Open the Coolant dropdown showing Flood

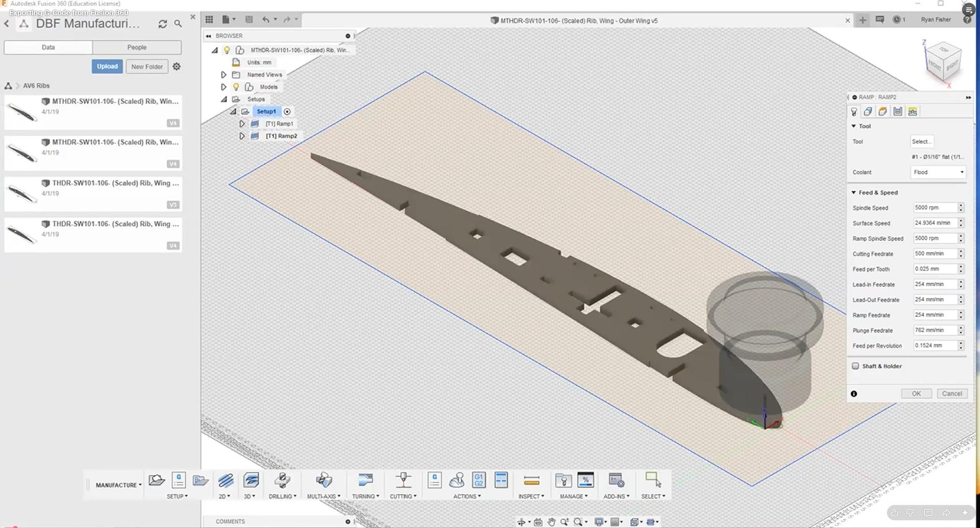[938, 172]
